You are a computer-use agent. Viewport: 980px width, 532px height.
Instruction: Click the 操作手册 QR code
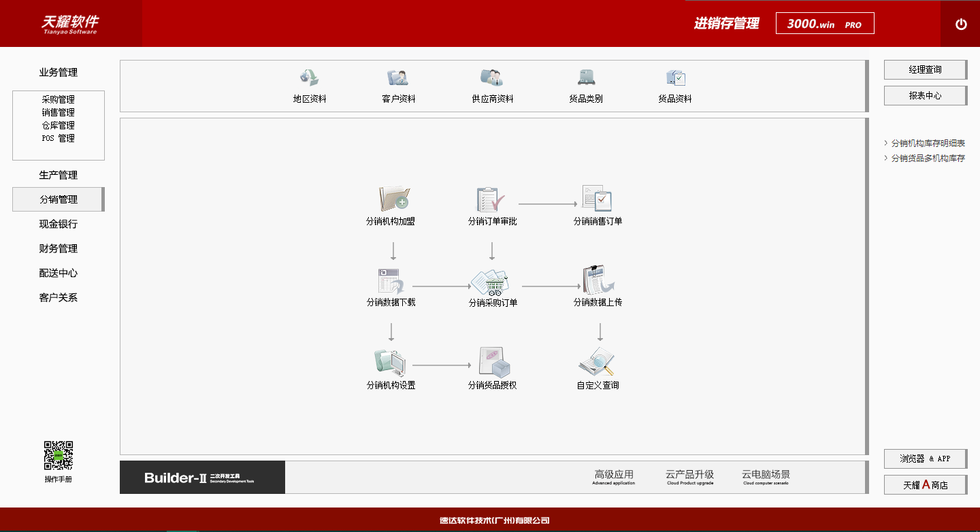59,456
